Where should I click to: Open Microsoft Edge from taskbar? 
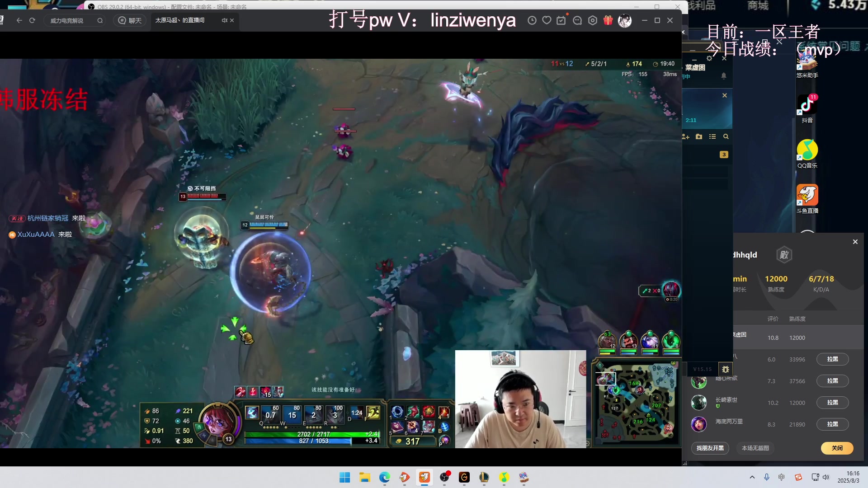click(384, 477)
